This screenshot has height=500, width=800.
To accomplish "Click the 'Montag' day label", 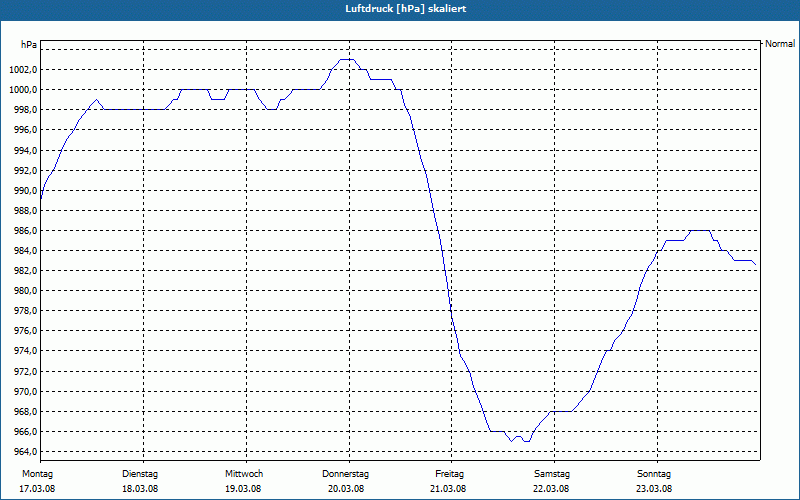I will pos(37,474).
